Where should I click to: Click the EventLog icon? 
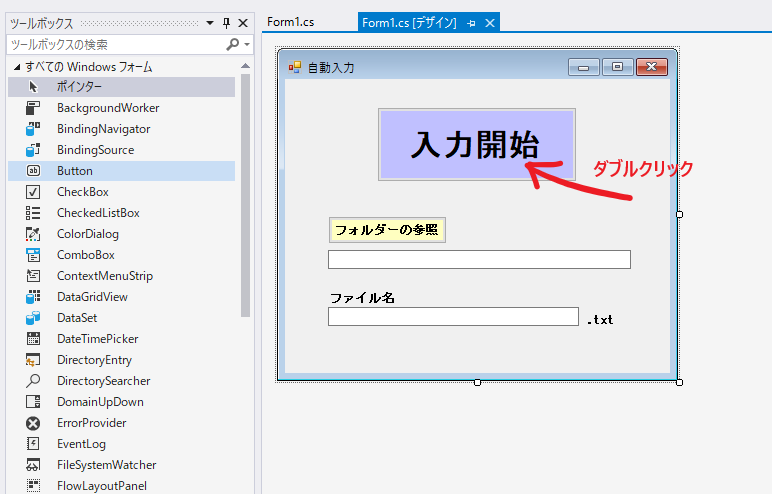click(33, 444)
